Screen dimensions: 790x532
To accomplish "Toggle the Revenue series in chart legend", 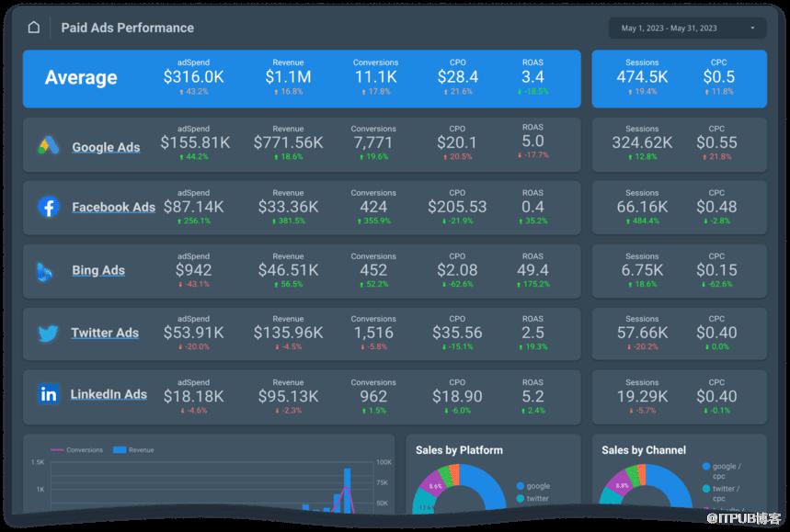I will pos(133,450).
